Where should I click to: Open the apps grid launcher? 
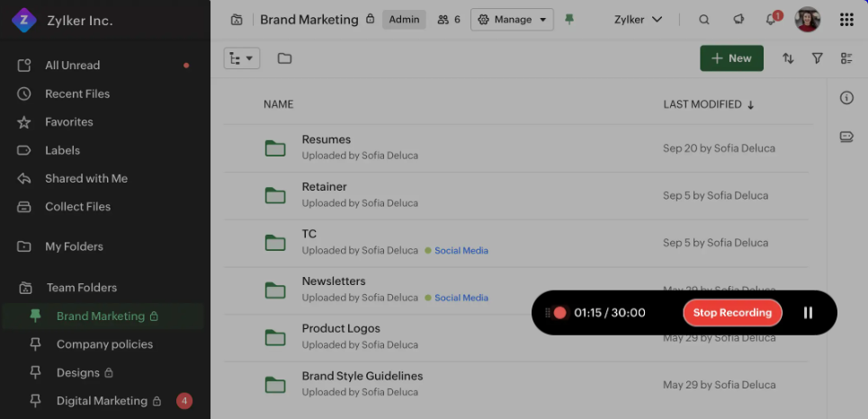pyautogui.click(x=846, y=20)
